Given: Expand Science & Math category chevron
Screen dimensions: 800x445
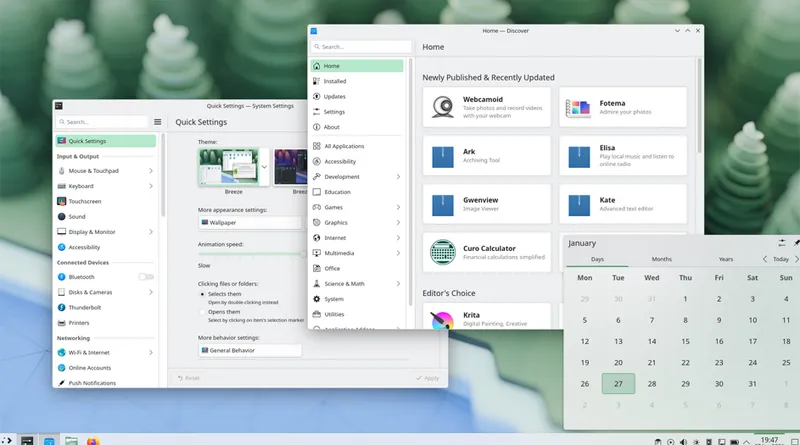Looking at the screenshot, I should tap(398, 284).
